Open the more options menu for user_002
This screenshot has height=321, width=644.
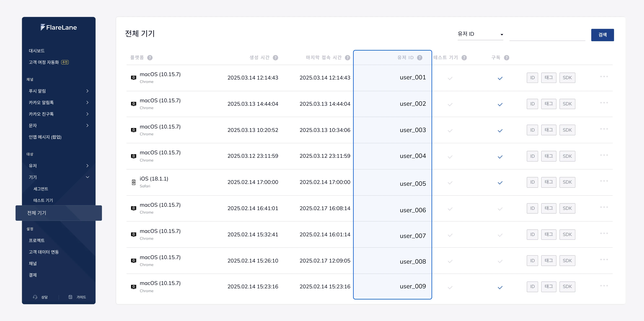tap(604, 103)
